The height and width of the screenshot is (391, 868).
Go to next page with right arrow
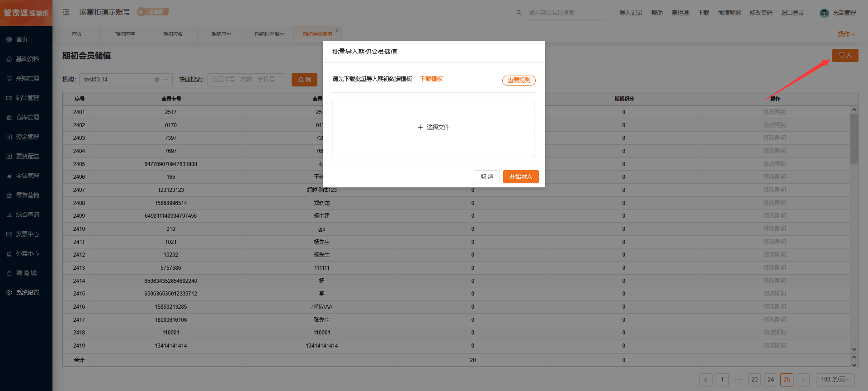coord(803,380)
